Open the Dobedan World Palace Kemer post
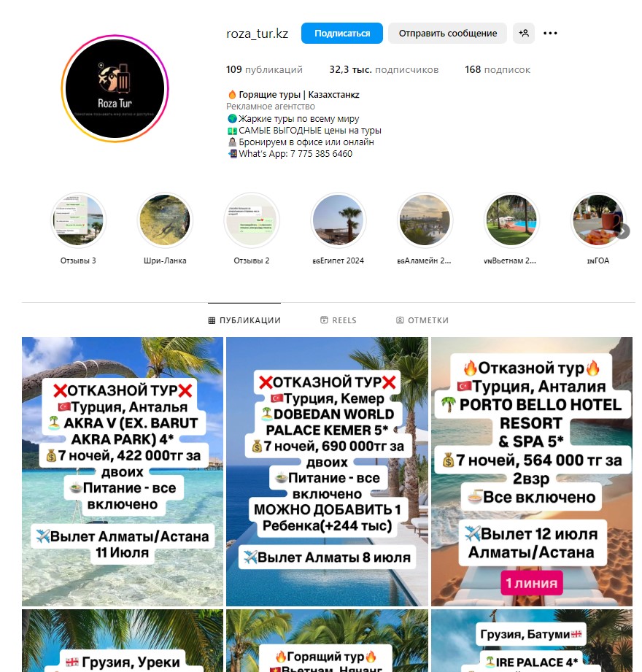Image resolution: width=642 pixels, height=672 pixels. pyautogui.click(x=327, y=471)
